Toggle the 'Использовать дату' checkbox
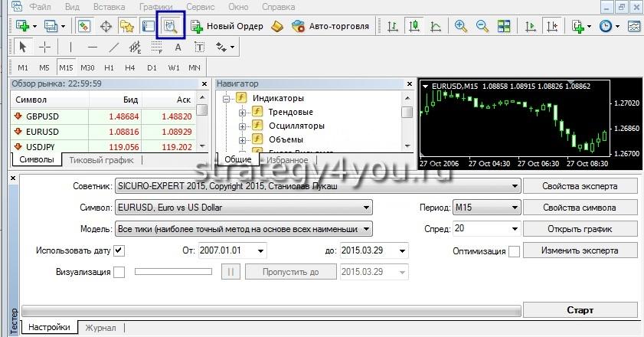Image resolution: width=644 pixels, height=337 pixels. [119, 250]
